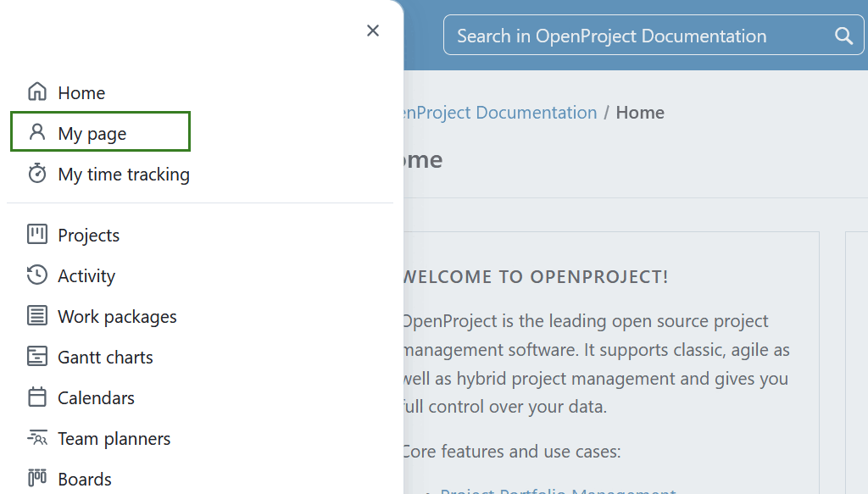Open My time tracking via the stopwatch icon
Image resolution: width=868 pixels, height=494 pixels.
[x=37, y=174]
